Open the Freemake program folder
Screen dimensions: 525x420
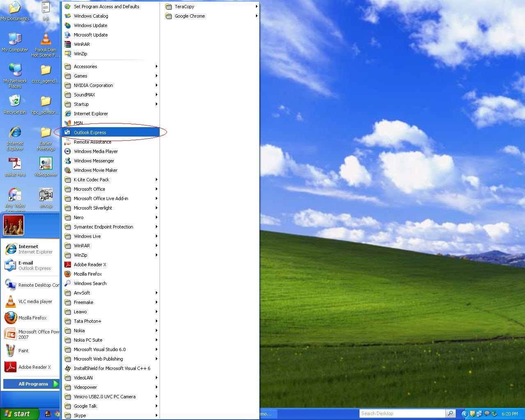point(111,302)
